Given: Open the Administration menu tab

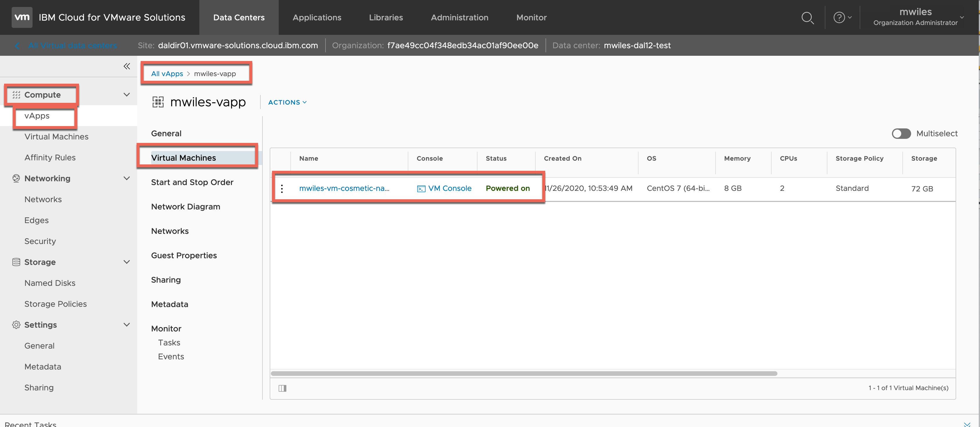Looking at the screenshot, I should (459, 17).
